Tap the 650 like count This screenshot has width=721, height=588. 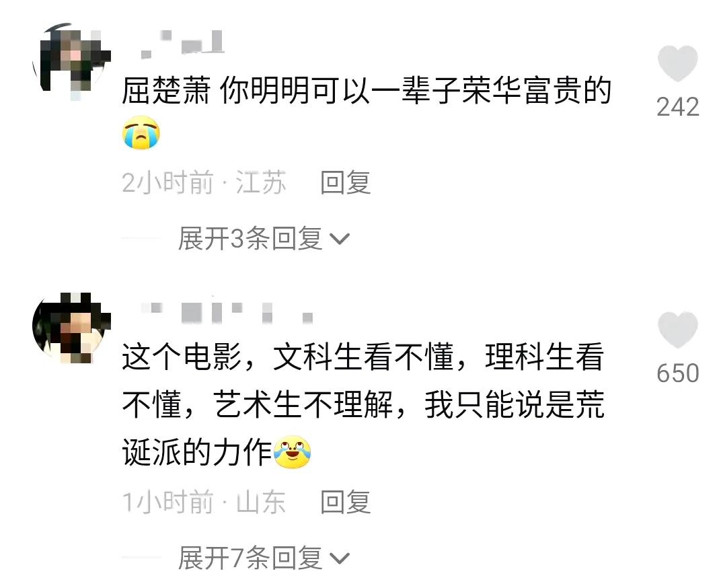click(678, 373)
